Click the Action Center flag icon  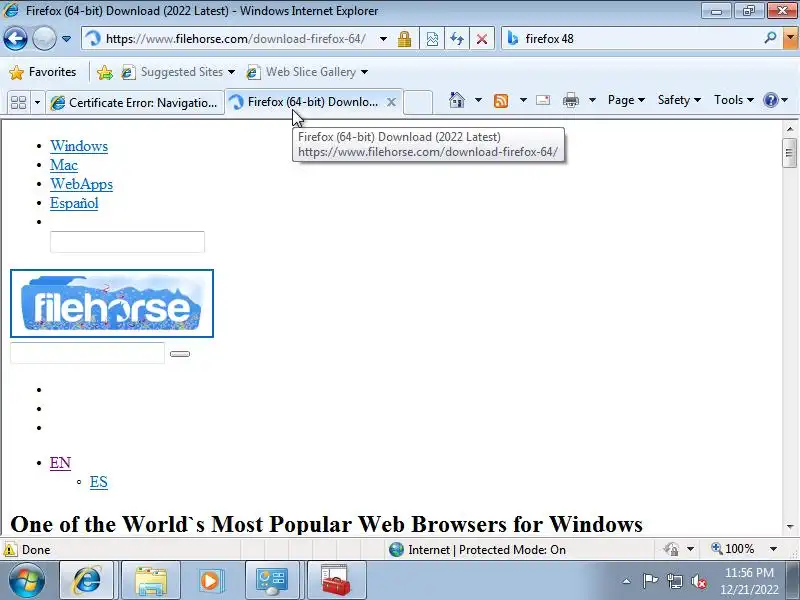coord(650,581)
